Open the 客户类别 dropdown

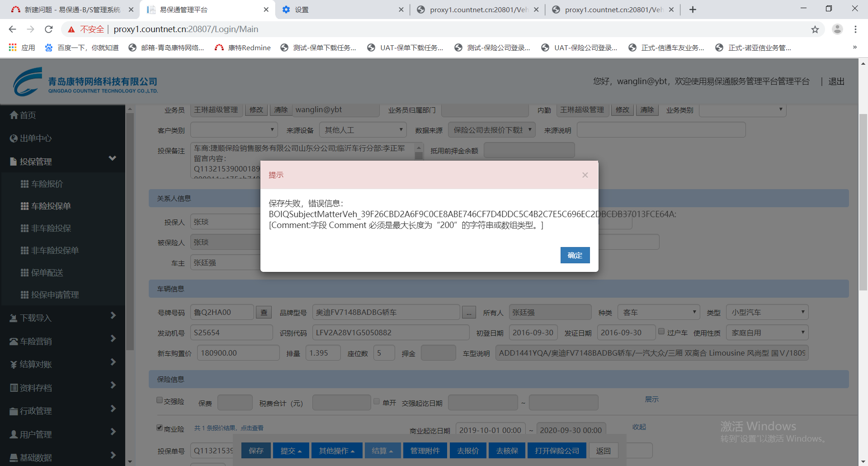[234, 130]
